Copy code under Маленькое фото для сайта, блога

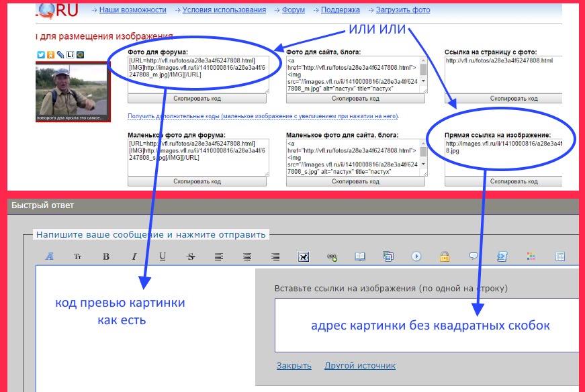tap(355, 181)
